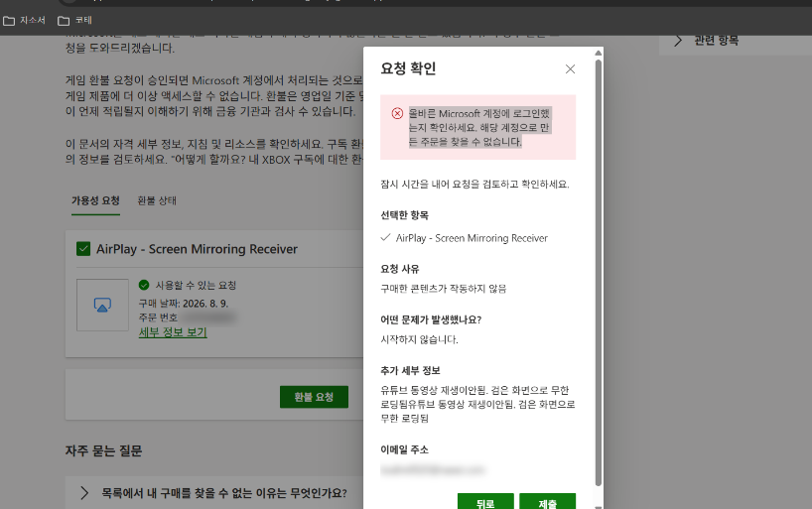Click the AirPlay app thumbnail icon
Viewport: 812px width, 509px height.
[x=102, y=305]
